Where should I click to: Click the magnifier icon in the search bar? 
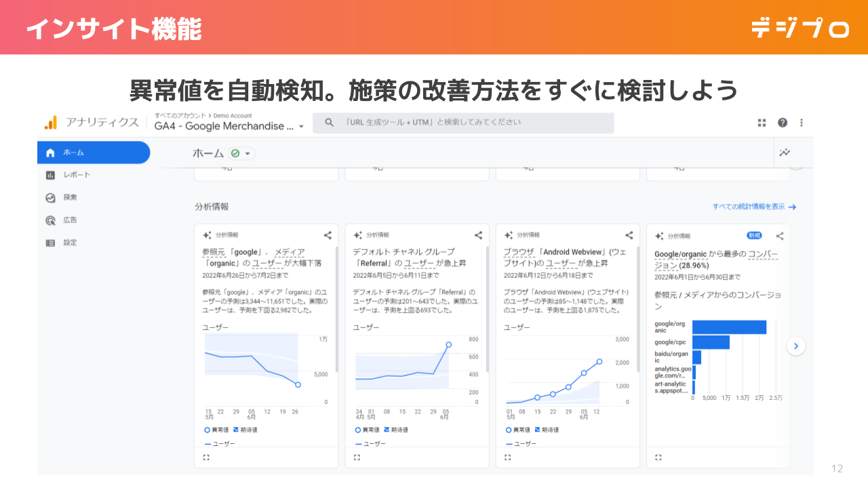point(330,123)
